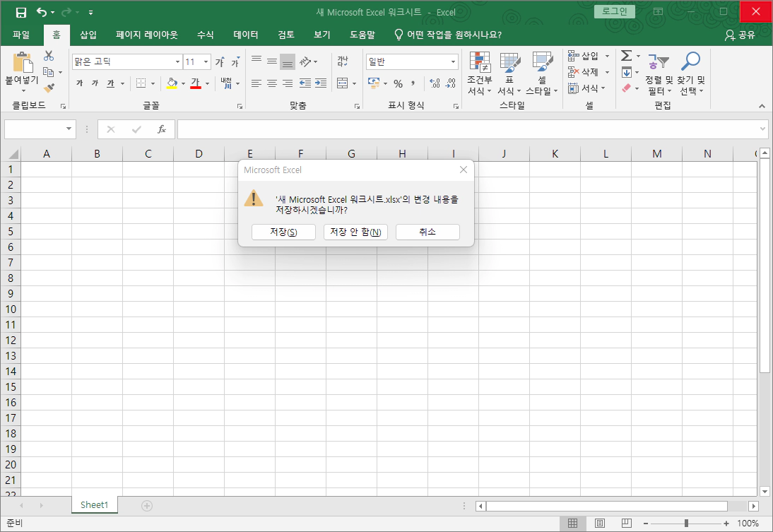Click the Fill down arrow icon

(x=627, y=73)
